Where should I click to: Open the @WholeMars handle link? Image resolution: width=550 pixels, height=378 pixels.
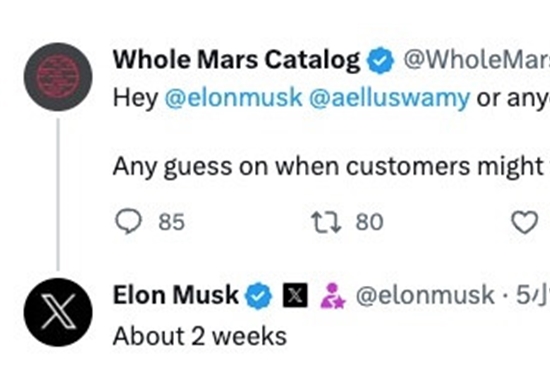(x=476, y=60)
